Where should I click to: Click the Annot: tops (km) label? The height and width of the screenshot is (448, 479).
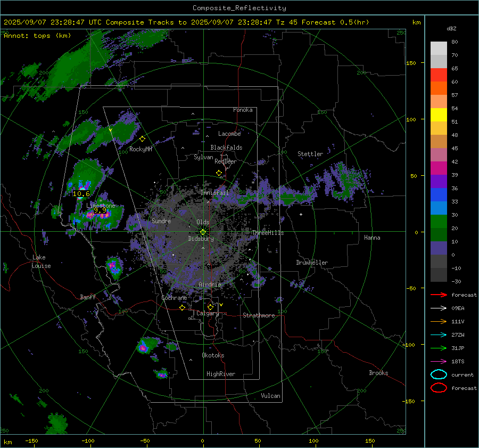pos(37,36)
